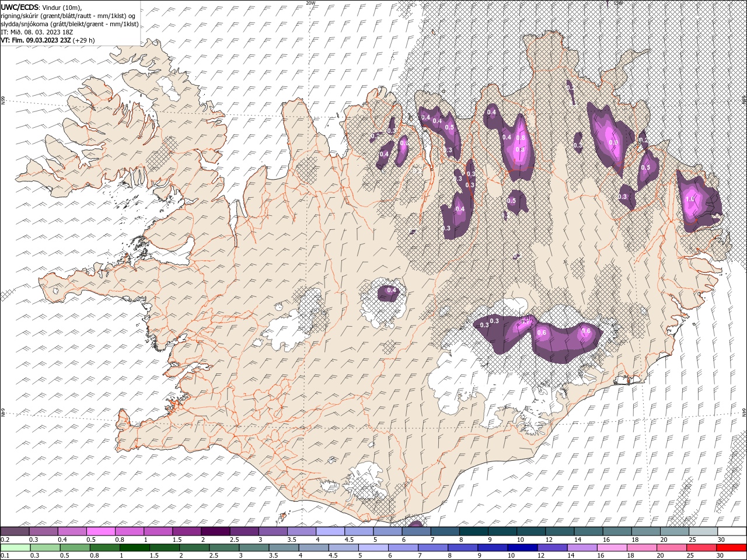
Task: Click the '30' label under the upper scale
Action: (x=721, y=540)
